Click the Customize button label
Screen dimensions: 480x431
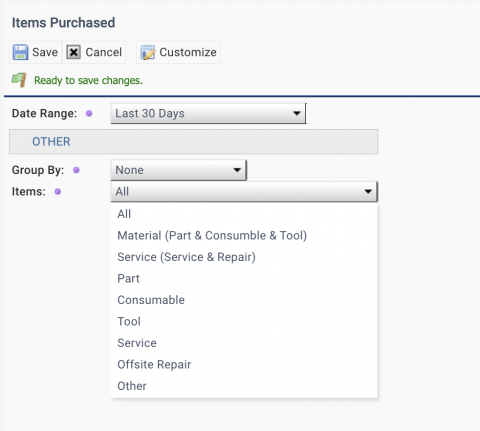click(188, 52)
